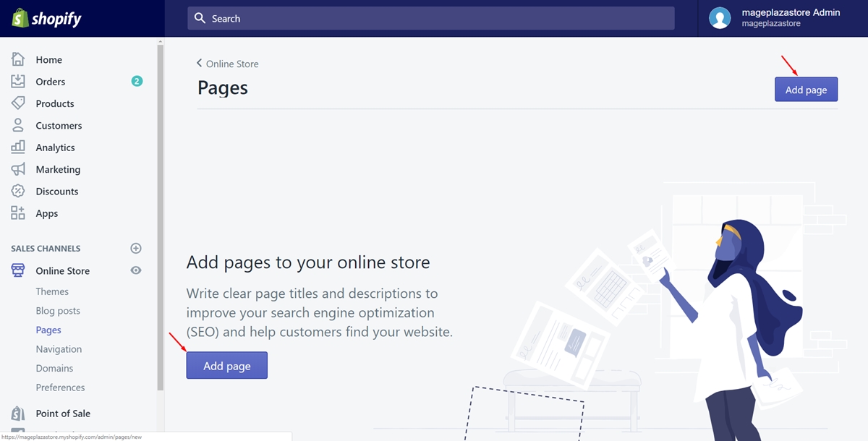This screenshot has width=868, height=441.
Task: Click the Pages page title
Action: pos(223,88)
